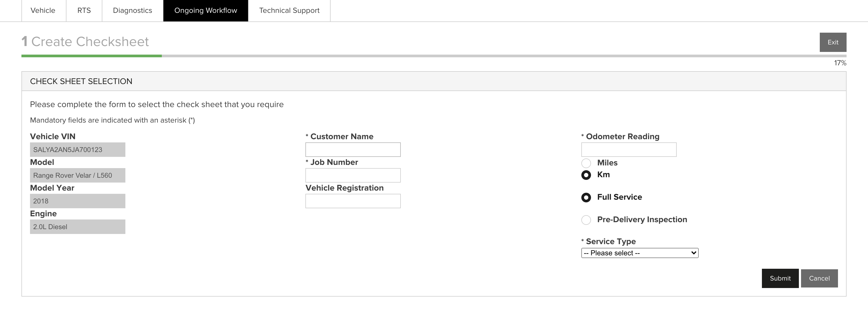
Task: Click the Model Year label
Action: [52, 188]
